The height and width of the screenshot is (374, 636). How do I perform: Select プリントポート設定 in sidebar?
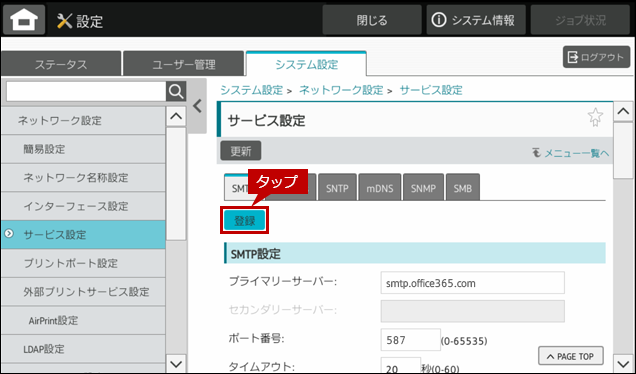(x=83, y=263)
